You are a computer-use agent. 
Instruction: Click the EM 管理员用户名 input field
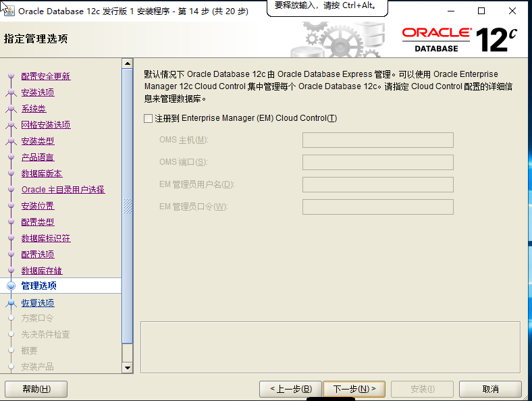point(378,184)
